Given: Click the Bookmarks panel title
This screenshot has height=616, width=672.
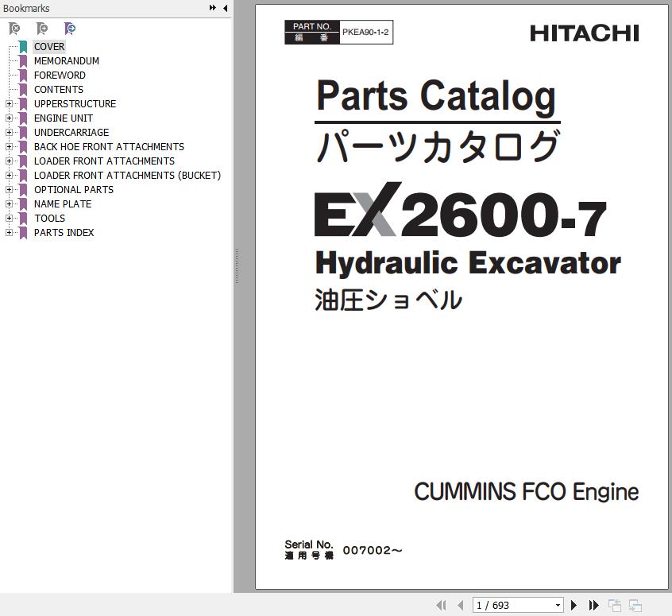Looking at the screenshot, I should [x=26, y=8].
